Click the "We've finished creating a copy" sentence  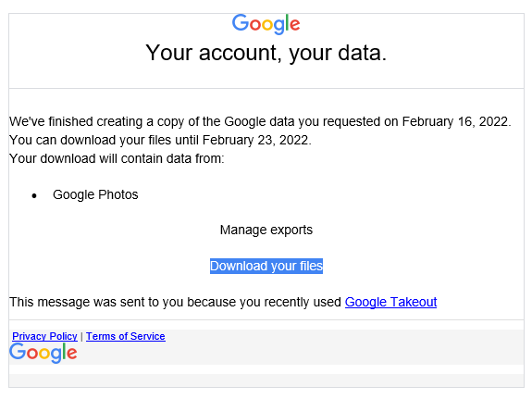point(260,121)
